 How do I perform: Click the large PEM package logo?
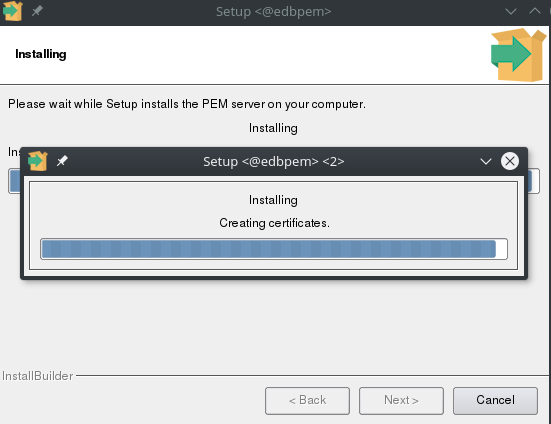tap(519, 55)
